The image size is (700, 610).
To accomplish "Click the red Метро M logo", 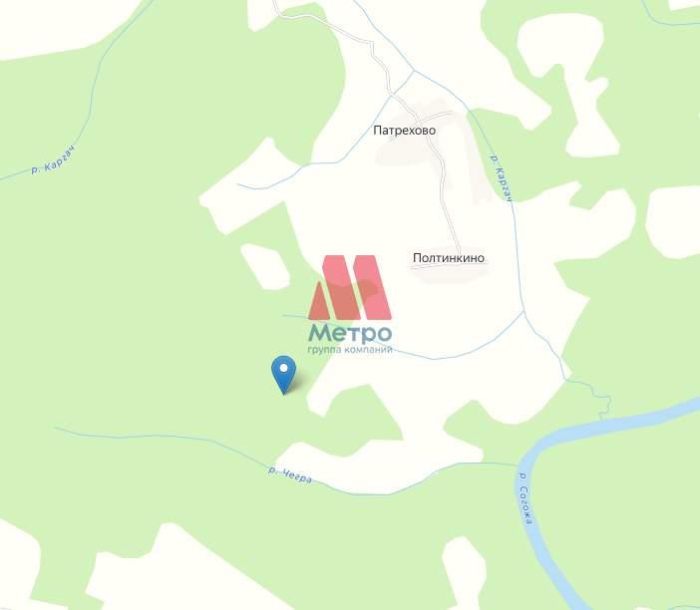I will click(x=350, y=288).
